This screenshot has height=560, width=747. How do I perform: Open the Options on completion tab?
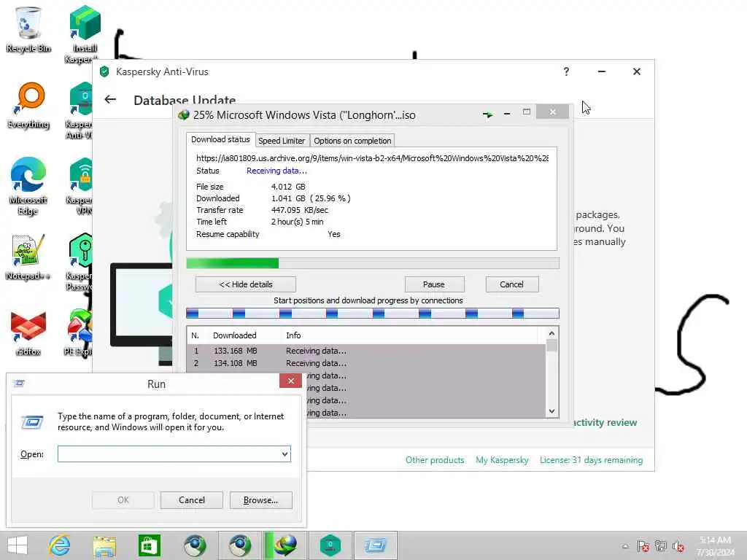click(x=352, y=141)
